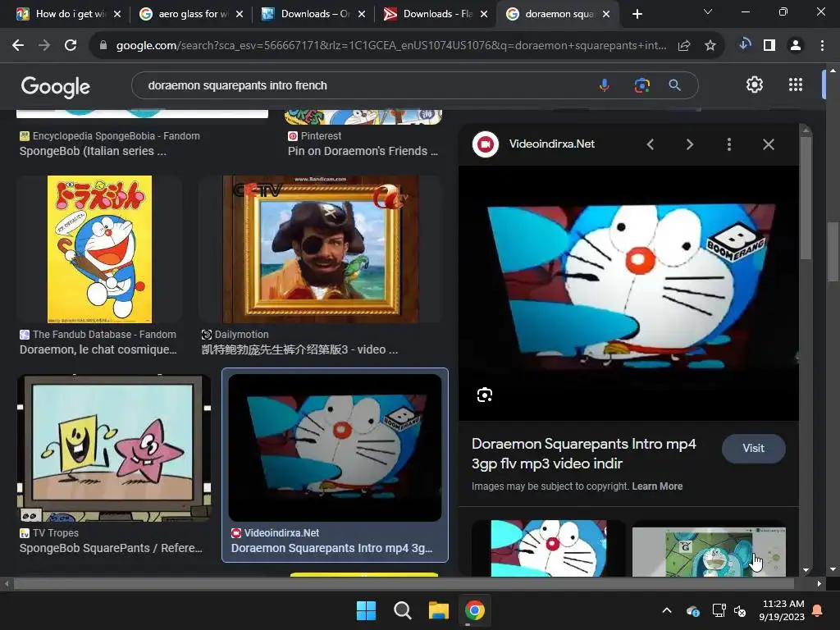Viewport: 840px width, 630px height.
Task: Share this page via address bar icon
Action: coord(684,46)
